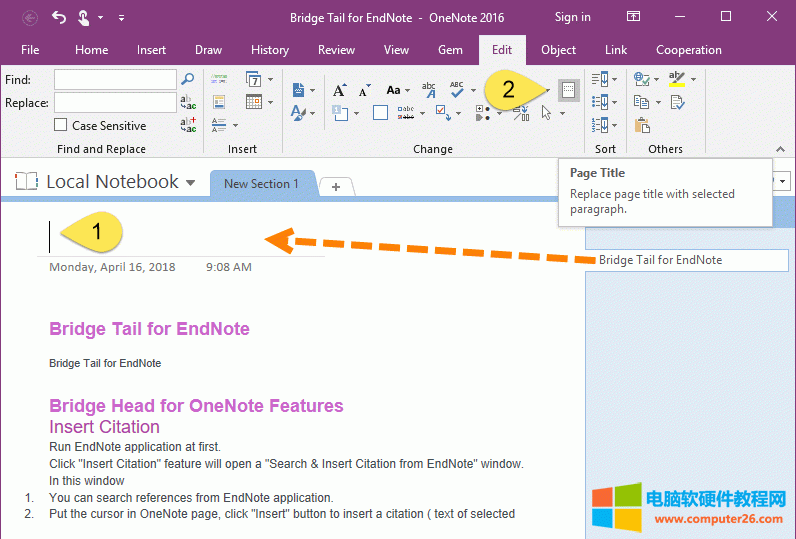Click the increase font size icon
This screenshot has height=539, width=796.
[340, 90]
